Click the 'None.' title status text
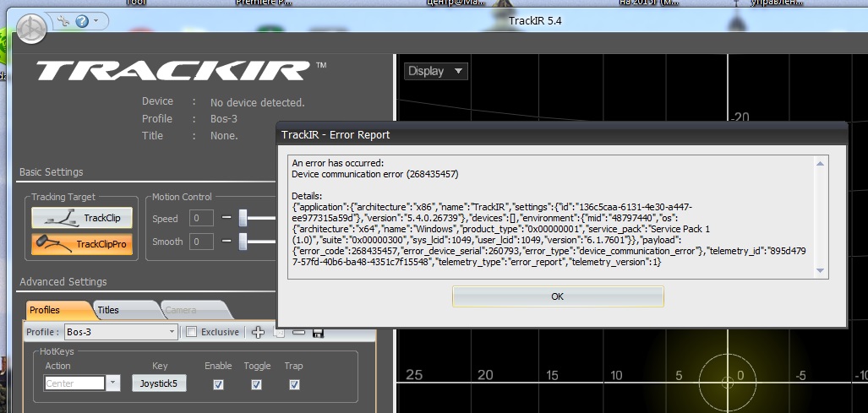Screen dimensions: 868x413 coord(224,136)
